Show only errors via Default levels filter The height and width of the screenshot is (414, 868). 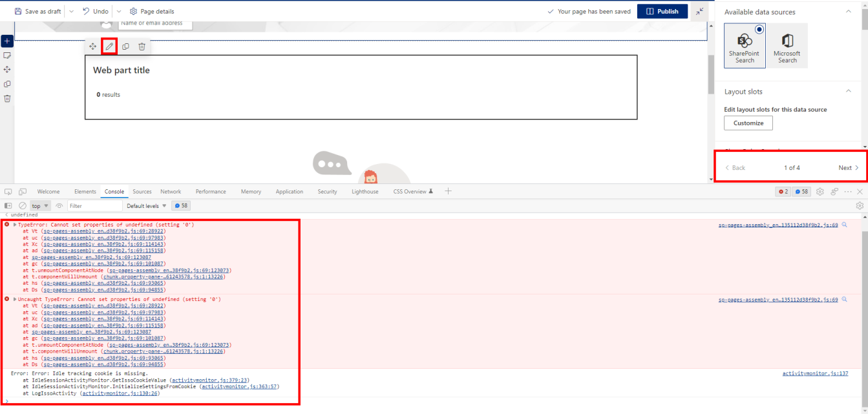point(143,205)
